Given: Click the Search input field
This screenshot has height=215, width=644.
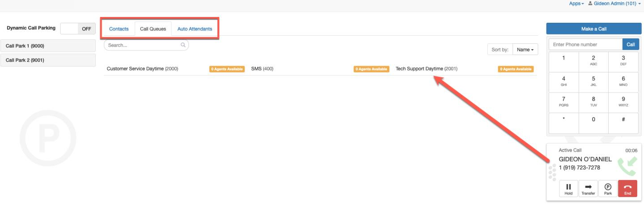Looking at the screenshot, I should (146, 45).
